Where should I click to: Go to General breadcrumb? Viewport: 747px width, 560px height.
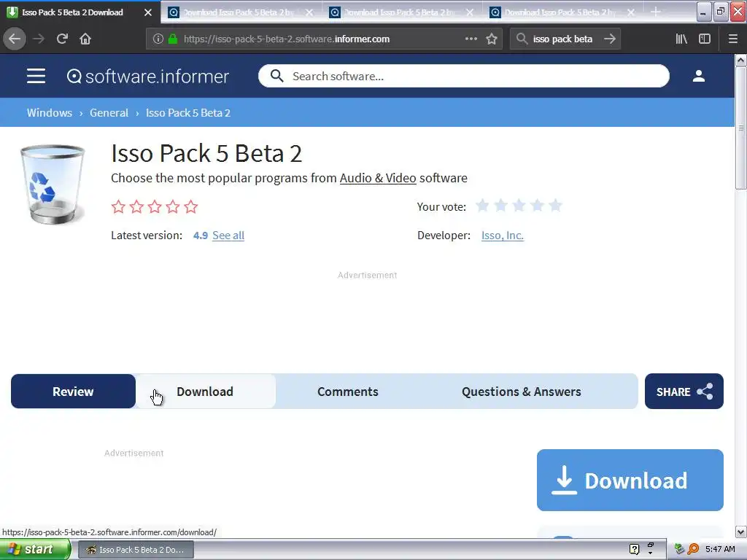point(109,113)
